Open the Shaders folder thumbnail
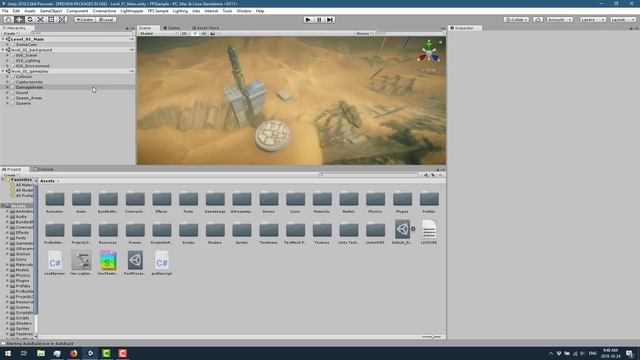This screenshot has height=360, width=640. [x=215, y=233]
